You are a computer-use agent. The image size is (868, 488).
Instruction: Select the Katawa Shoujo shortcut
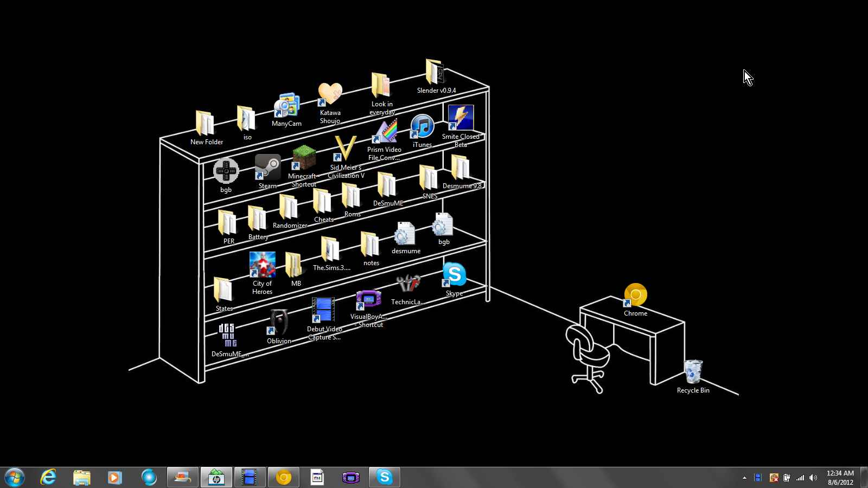click(330, 95)
